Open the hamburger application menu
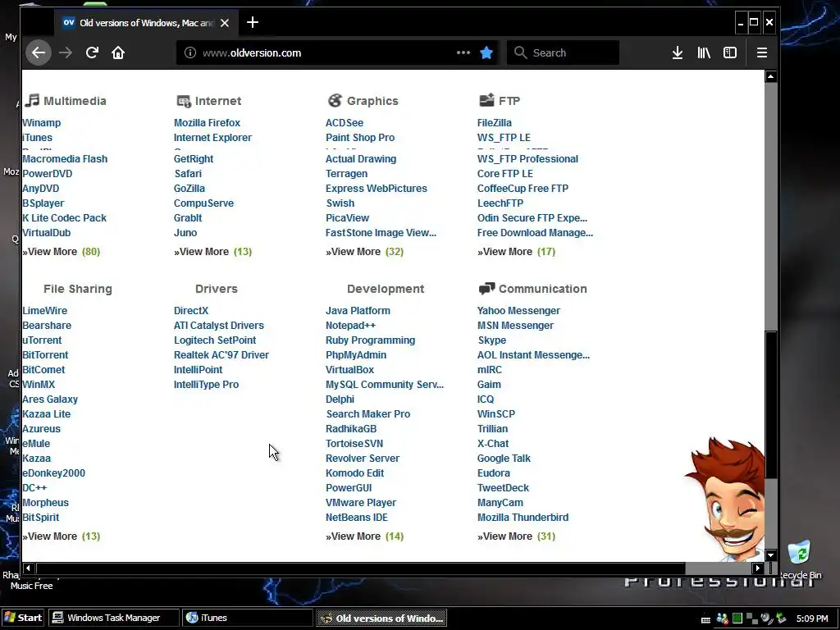The height and width of the screenshot is (630, 840). pyautogui.click(x=762, y=52)
